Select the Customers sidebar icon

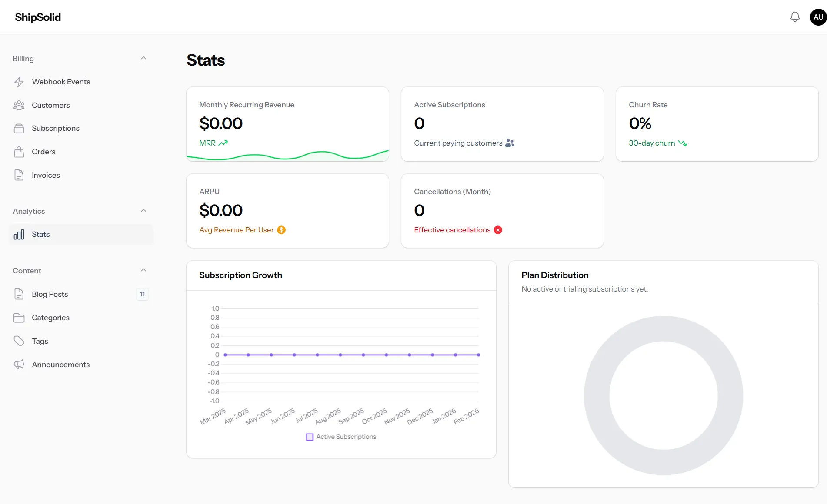pos(20,105)
